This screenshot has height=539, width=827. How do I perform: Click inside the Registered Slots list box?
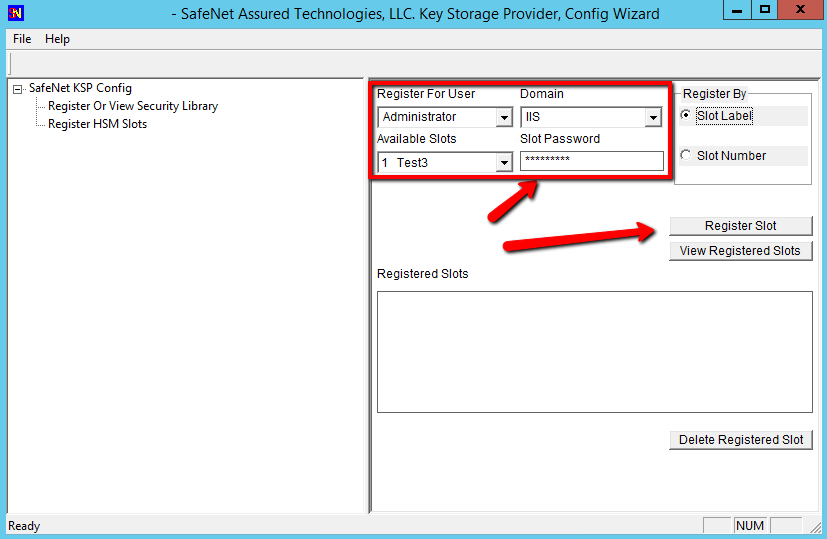(594, 351)
